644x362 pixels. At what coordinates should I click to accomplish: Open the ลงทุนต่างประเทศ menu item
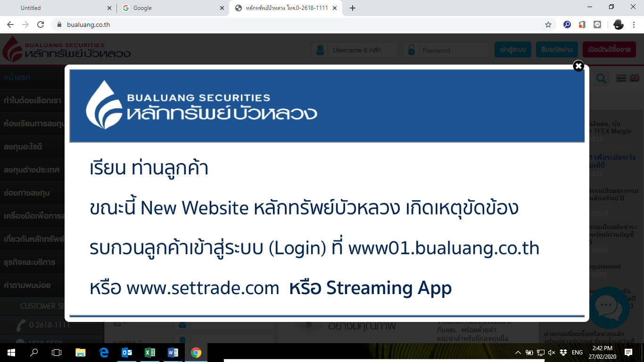coord(32,170)
